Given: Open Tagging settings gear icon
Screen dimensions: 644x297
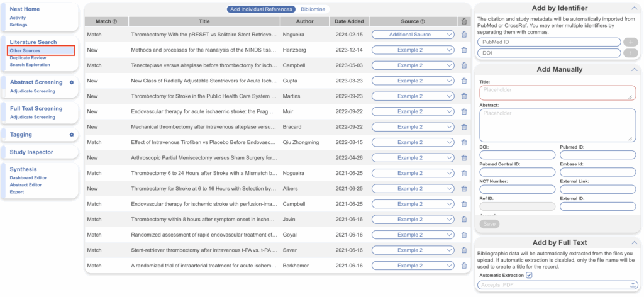Looking at the screenshot, I should [72, 135].
